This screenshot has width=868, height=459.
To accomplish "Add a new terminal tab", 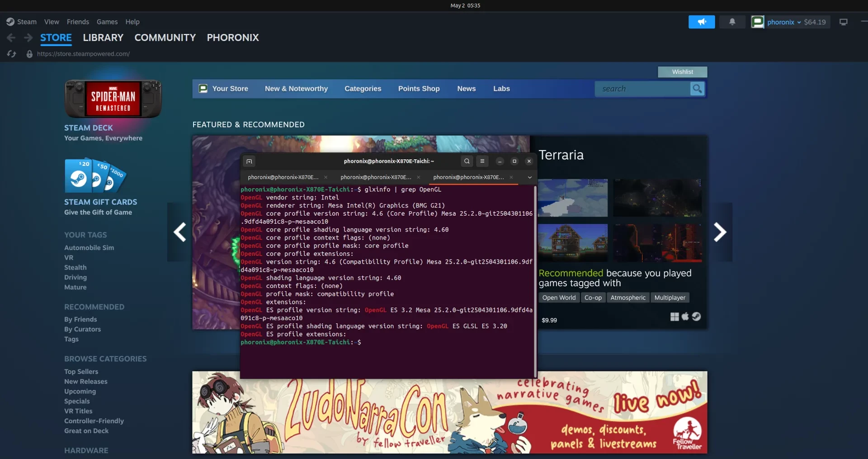I will click(249, 161).
